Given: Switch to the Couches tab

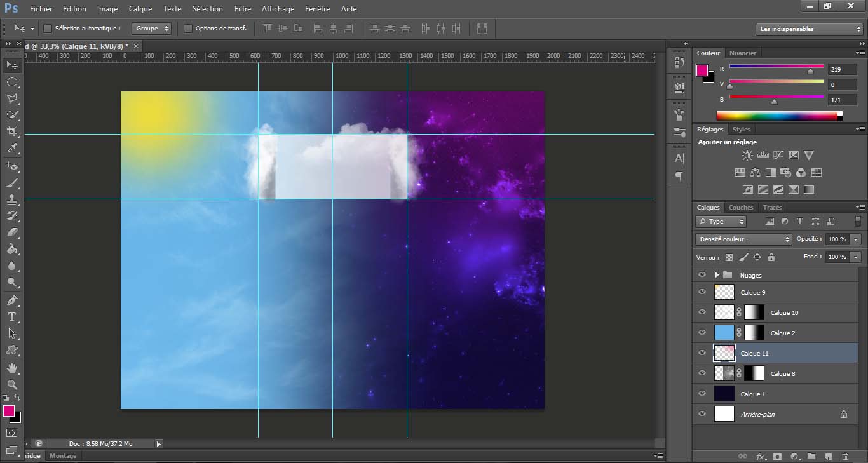Looking at the screenshot, I should click(741, 208).
